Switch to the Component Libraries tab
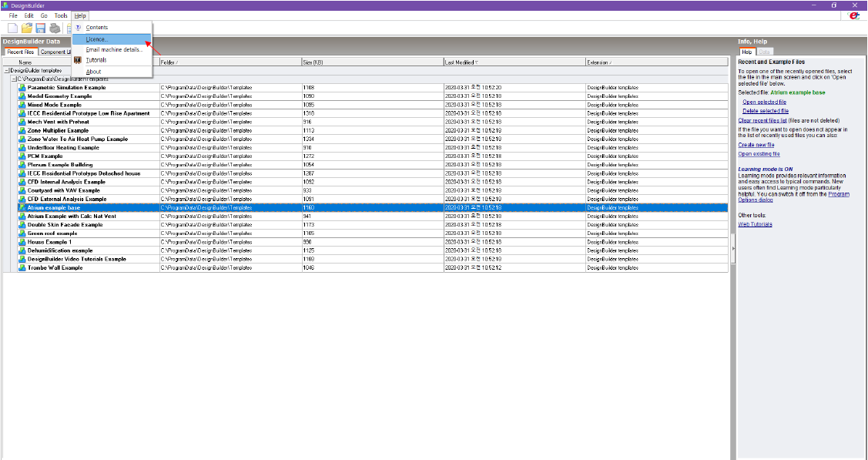Viewport: 868px width, 460px height. tap(55, 52)
